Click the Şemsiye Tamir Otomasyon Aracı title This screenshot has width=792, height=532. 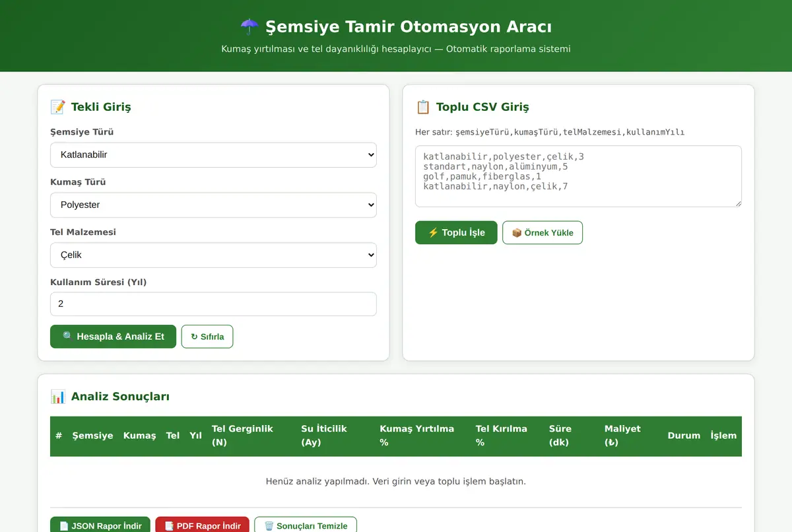[409, 27]
